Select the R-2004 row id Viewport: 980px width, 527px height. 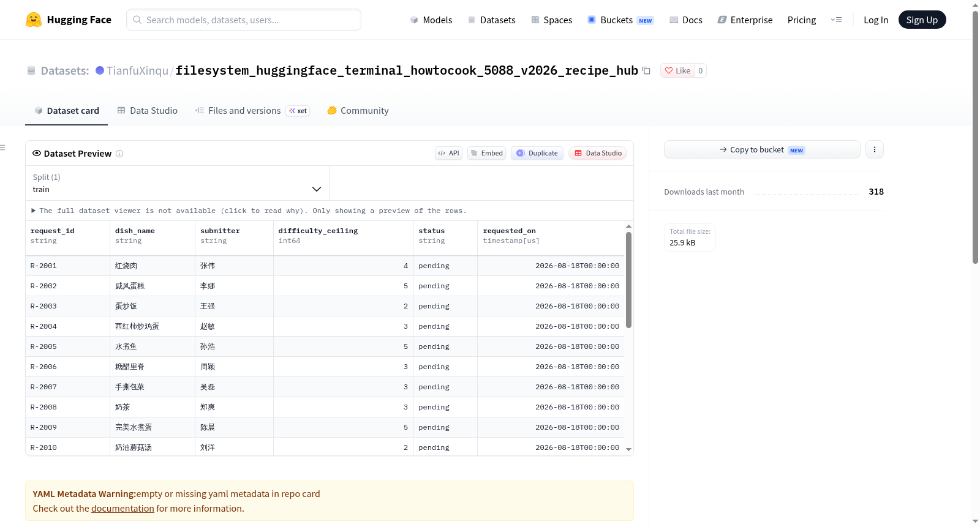point(67,326)
